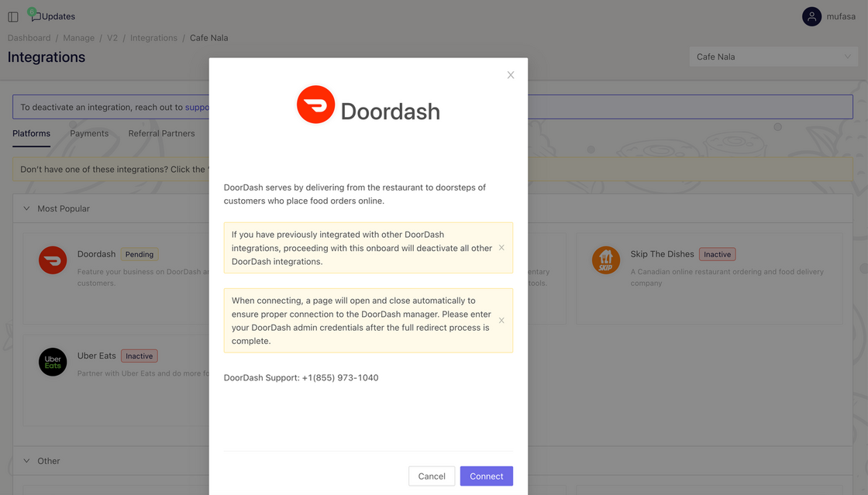Switch to the Payments tab

click(x=89, y=133)
